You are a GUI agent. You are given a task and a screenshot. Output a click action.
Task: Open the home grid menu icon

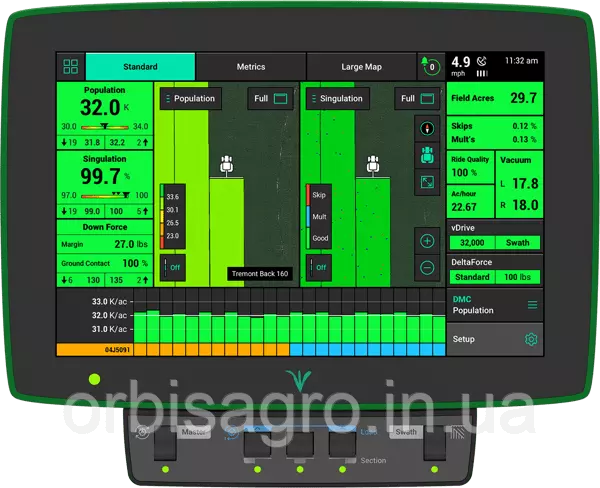click(70, 67)
